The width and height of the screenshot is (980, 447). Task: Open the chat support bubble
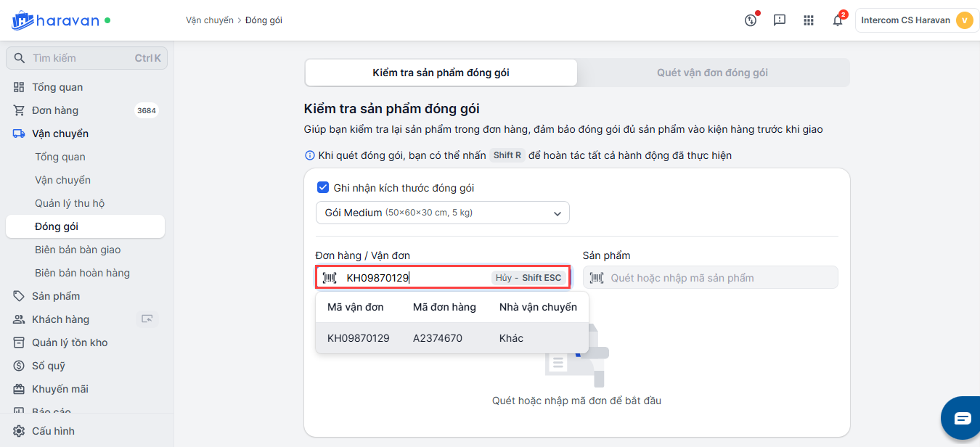[962, 419]
